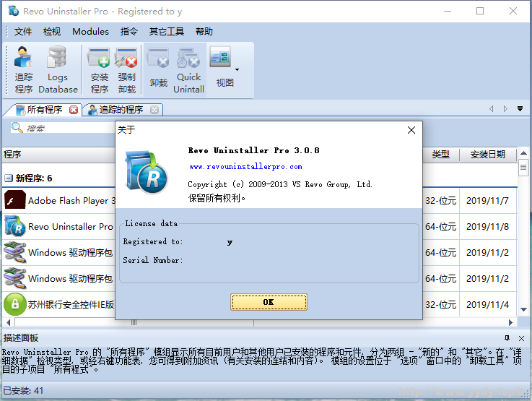Open the 指令 menu
The image size is (532, 401).
[x=129, y=32]
